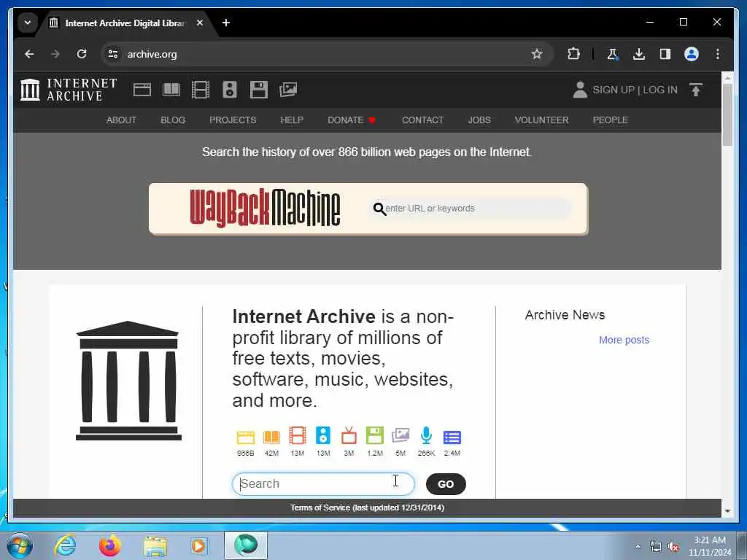Click the LOG IN link

click(660, 90)
